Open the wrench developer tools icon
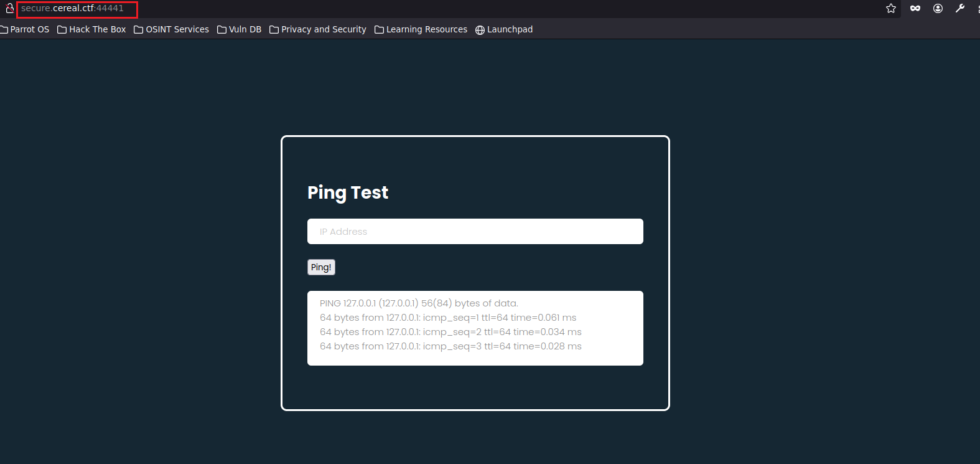 (960, 8)
